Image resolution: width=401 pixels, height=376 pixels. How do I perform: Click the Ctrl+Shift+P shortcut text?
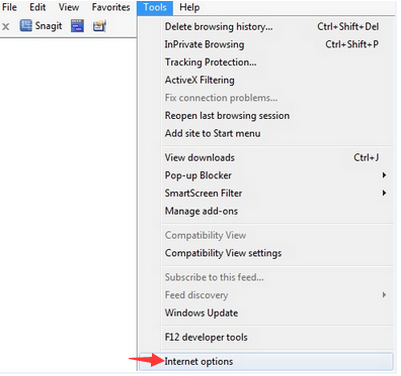tap(352, 44)
